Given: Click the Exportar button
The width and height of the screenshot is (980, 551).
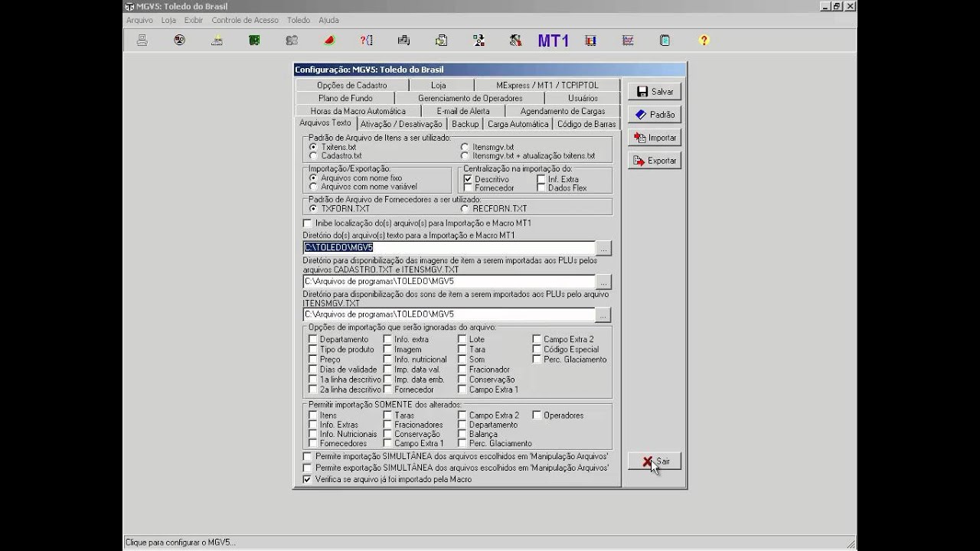Looking at the screenshot, I should click(x=655, y=161).
